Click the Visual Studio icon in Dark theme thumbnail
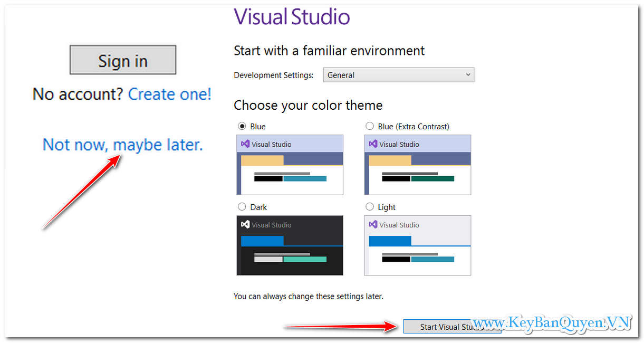This screenshot has width=644, height=343. (x=245, y=224)
